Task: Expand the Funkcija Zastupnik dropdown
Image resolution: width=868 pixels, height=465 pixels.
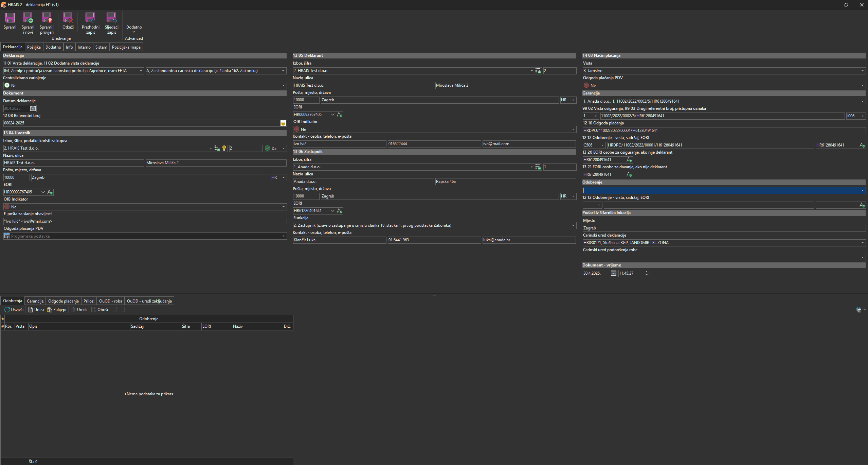Action: tap(573, 225)
